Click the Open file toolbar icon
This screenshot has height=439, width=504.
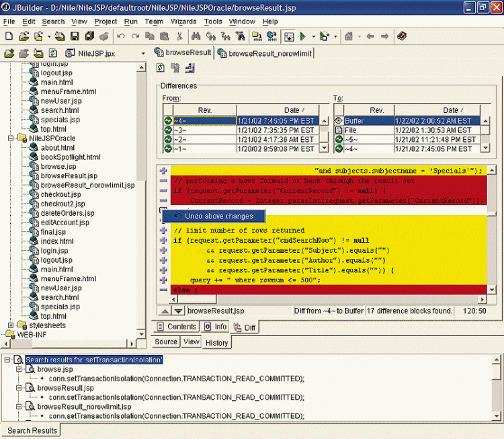[x=24, y=36]
